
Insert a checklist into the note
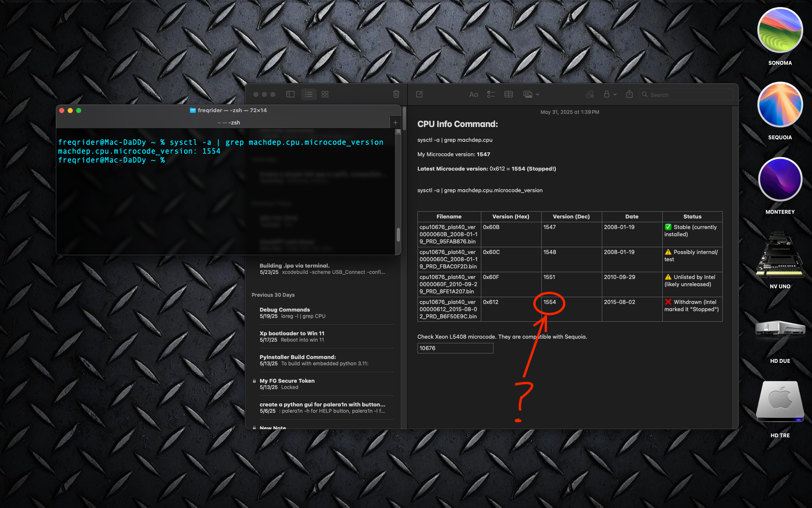pyautogui.click(x=491, y=94)
